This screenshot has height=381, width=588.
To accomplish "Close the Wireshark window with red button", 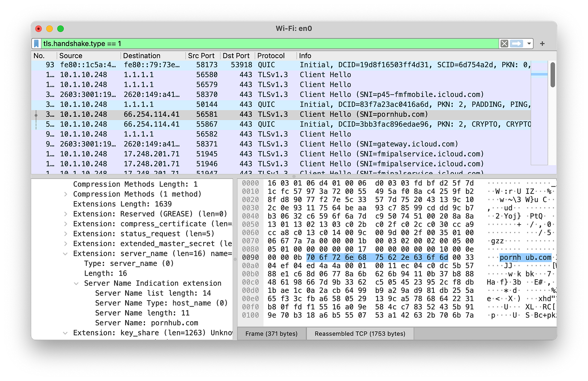I will (x=38, y=29).
